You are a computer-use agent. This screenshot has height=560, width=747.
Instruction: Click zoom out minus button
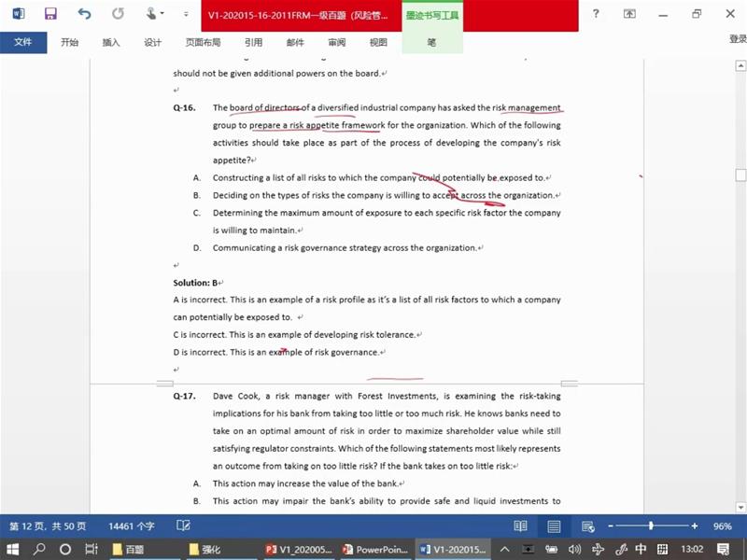click(611, 526)
